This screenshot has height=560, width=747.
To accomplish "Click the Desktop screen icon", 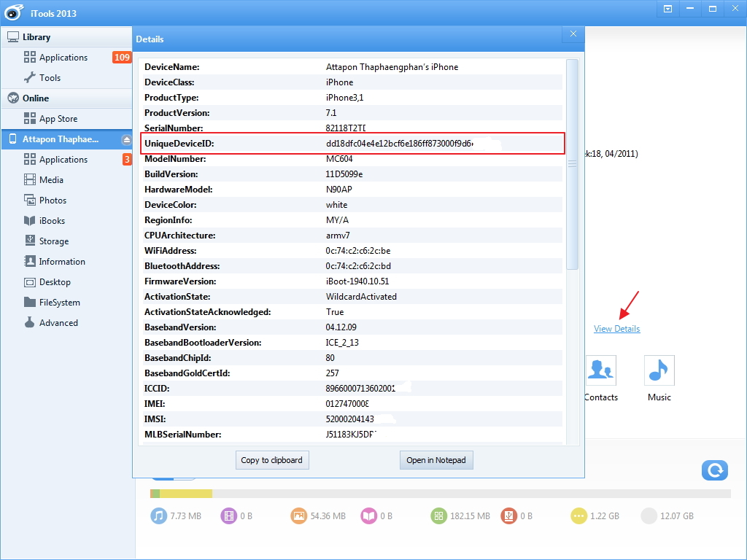I will coord(29,282).
